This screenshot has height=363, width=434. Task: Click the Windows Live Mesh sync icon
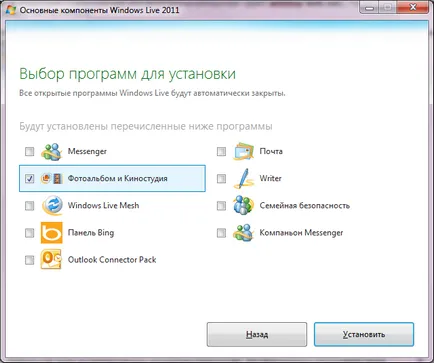tap(52, 206)
